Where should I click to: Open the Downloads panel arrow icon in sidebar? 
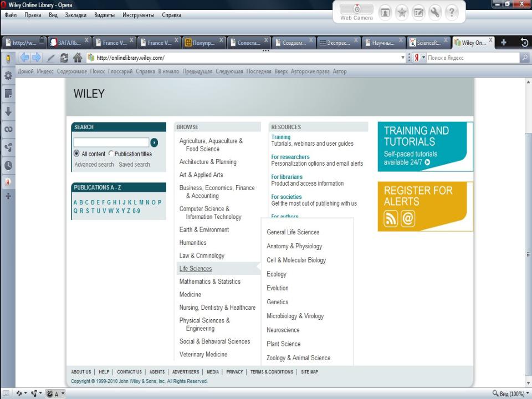[x=8, y=111]
